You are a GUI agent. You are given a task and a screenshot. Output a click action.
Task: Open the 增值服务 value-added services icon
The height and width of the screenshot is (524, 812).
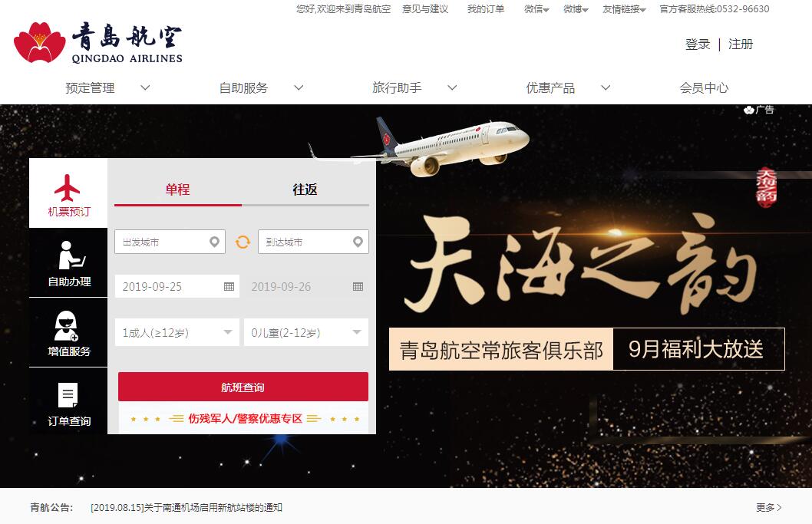coord(66,325)
